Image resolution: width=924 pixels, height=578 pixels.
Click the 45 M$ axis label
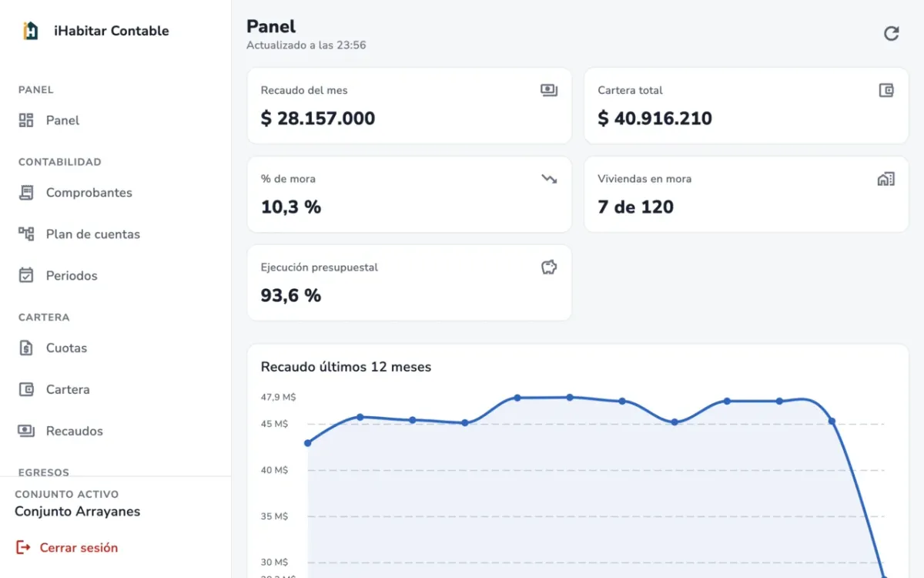click(x=275, y=424)
